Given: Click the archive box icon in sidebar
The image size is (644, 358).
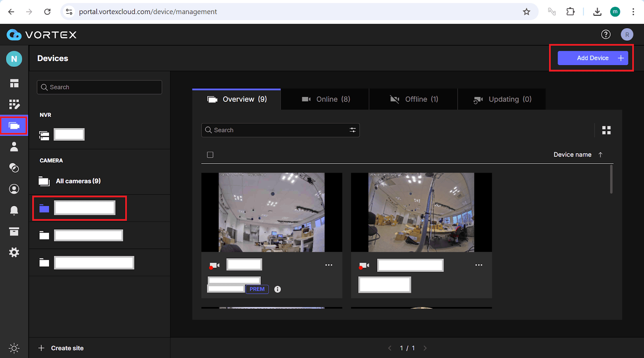Looking at the screenshot, I should tap(14, 231).
